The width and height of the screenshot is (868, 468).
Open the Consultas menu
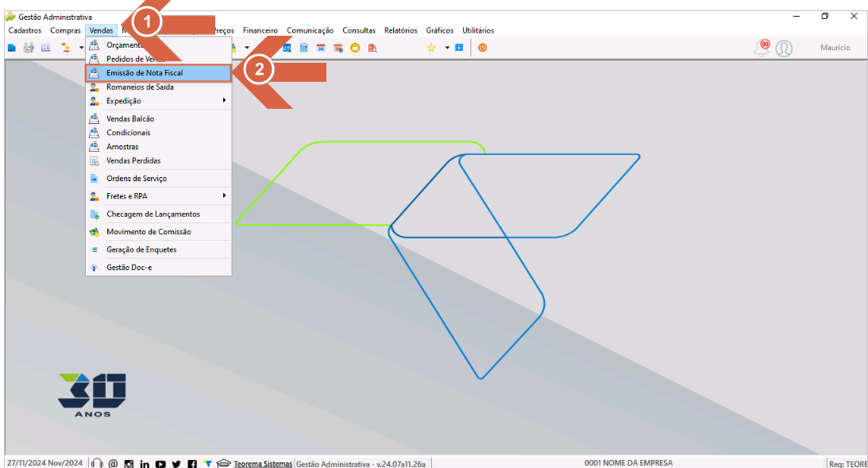pyautogui.click(x=359, y=30)
